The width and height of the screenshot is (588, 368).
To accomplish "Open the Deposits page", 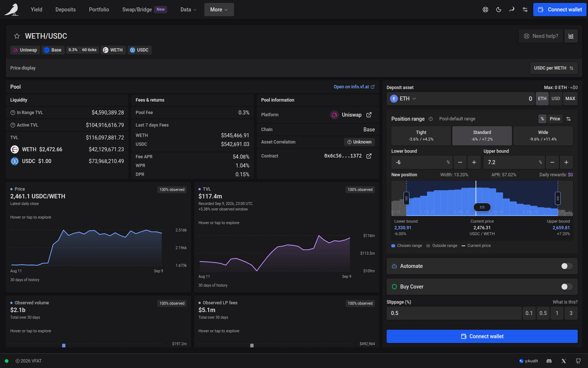I will [65, 10].
